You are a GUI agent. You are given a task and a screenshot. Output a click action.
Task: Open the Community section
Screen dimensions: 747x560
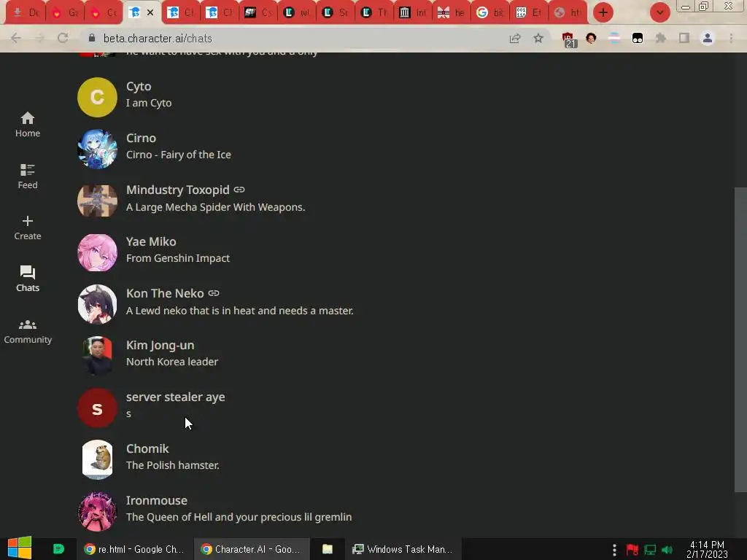[28, 332]
